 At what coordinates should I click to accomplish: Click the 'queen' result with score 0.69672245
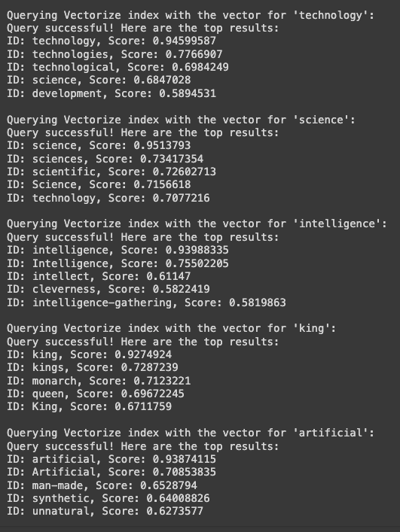96,394
